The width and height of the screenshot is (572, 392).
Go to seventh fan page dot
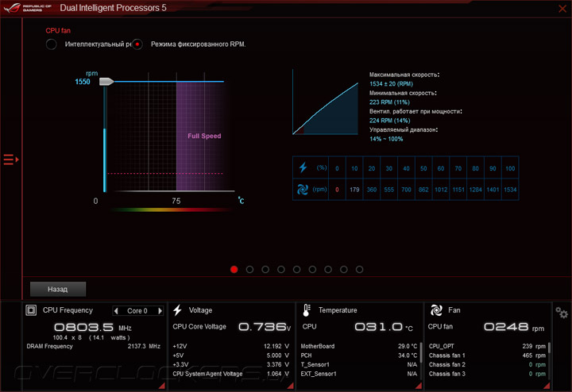[328, 269]
